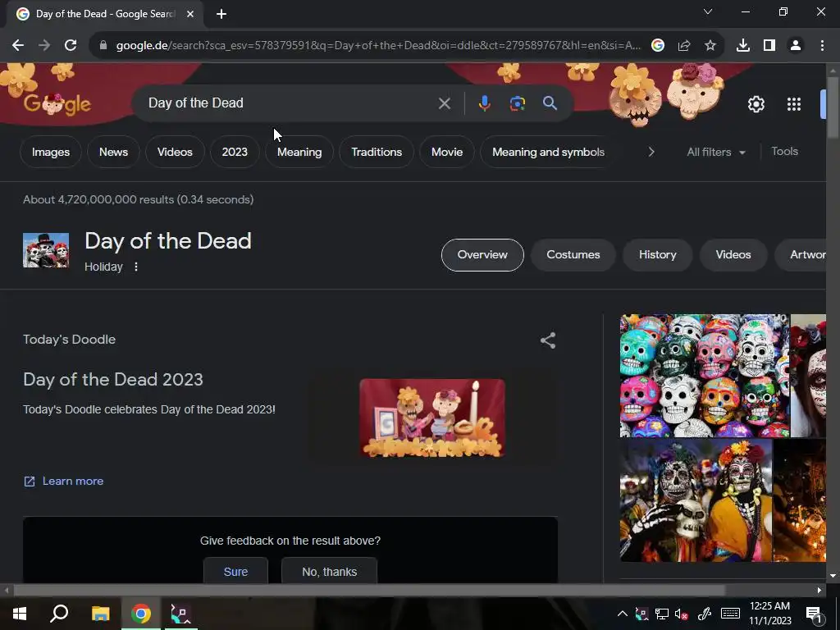The height and width of the screenshot is (630, 840).
Task: Share Today's Doodle via share icon
Action: pyautogui.click(x=547, y=340)
